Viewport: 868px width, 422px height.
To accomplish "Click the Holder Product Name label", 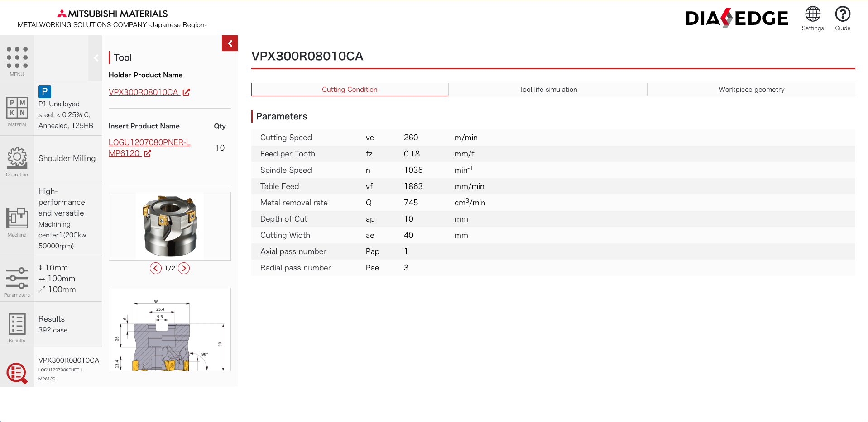I will [145, 75].
